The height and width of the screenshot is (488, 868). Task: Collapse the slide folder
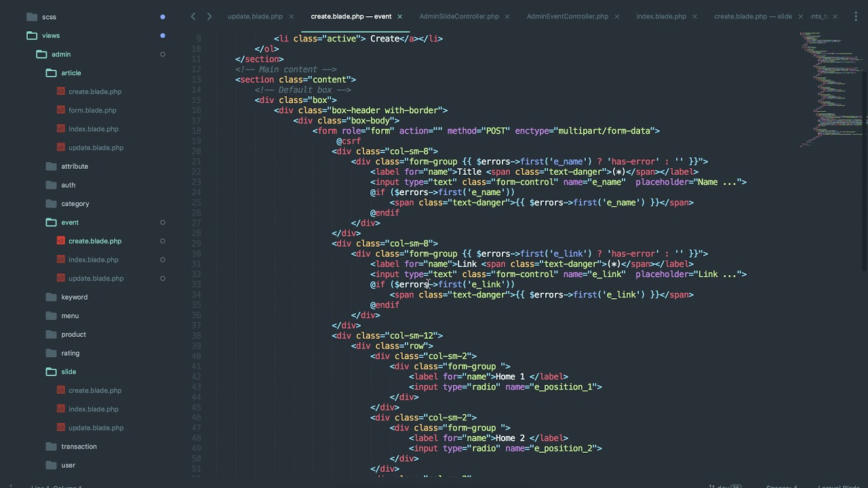51,371
